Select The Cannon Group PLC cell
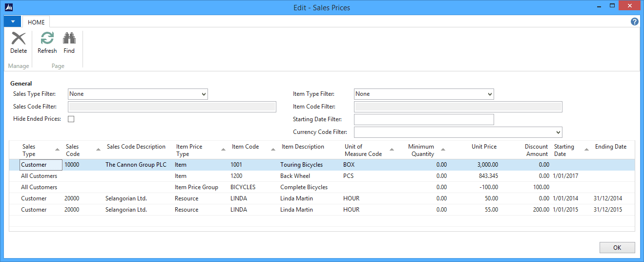Image resolution: width=644 pixels, height=262 pixels. click(136, 165)
